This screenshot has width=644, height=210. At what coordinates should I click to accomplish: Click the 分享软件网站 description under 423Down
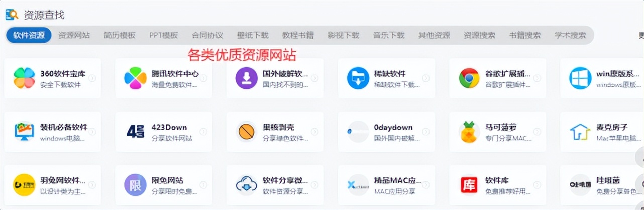172,138
